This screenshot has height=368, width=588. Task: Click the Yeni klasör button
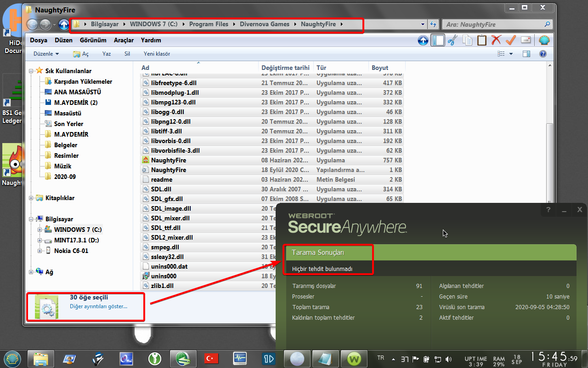tap(157, 54)
